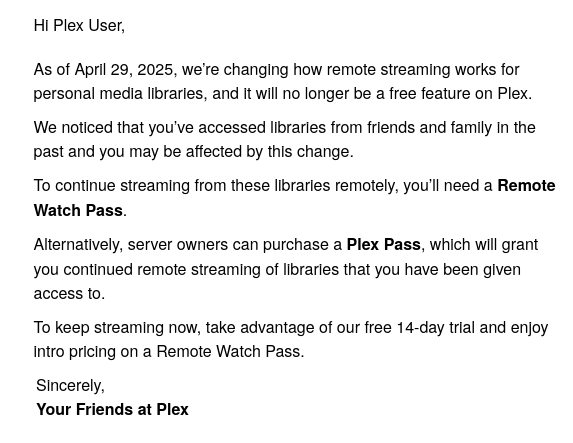The width and height of the screenshot is (573, 443).
Task: Click the bold "Watch Pass" text starting a line
Action: point(78,211)
